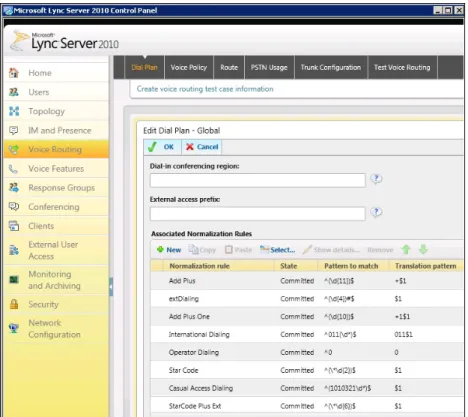
Task: Click help icon beside Dial-in conferencing region
Action: click(x=376, y=179)
